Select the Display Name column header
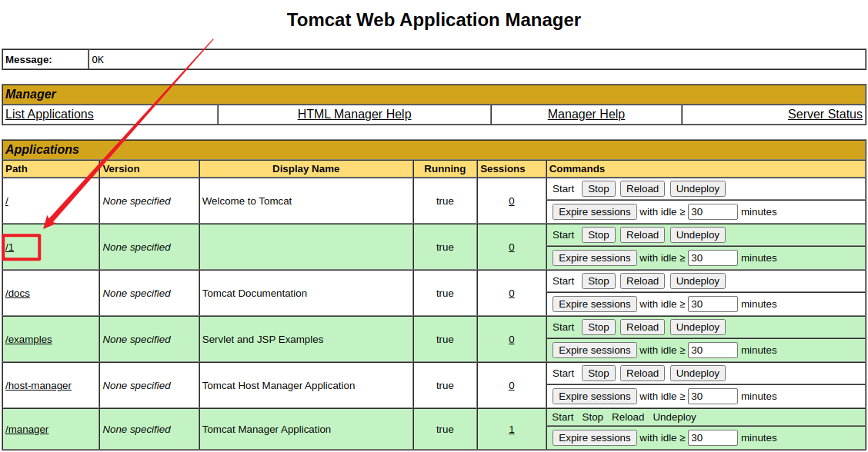The height and width of the screenshot is (452, 868). pyautogui.click(x=306, y=169)
